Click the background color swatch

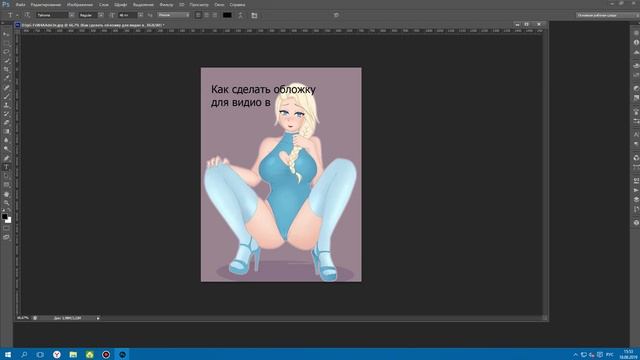[9, 221]
